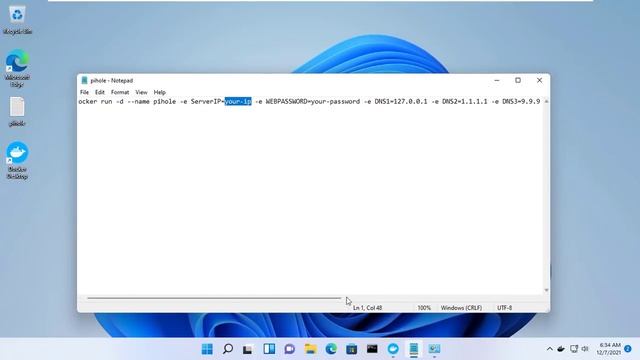Select the Recycle Bin desktop icon
640x360 pixels.
[x=17, y=19]
